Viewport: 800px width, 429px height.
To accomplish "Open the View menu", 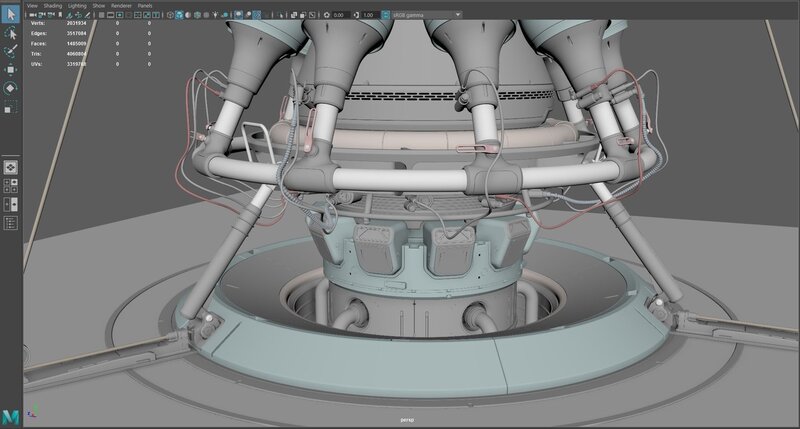I will click(x=32, y=5).
